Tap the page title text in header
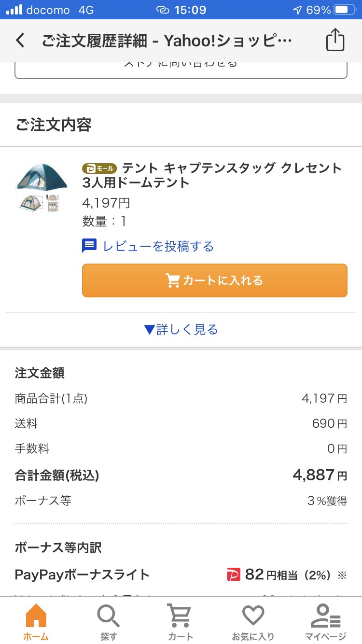362x644 pixels. 167,41
